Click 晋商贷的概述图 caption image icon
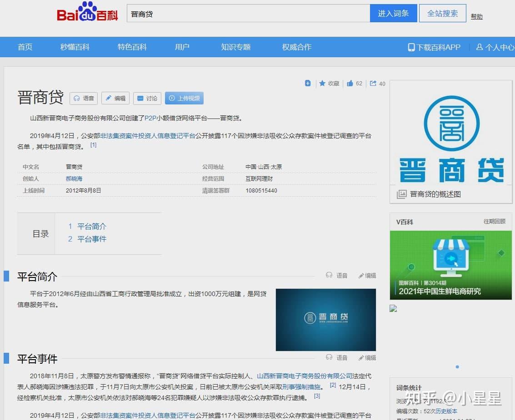 (402, 194)
